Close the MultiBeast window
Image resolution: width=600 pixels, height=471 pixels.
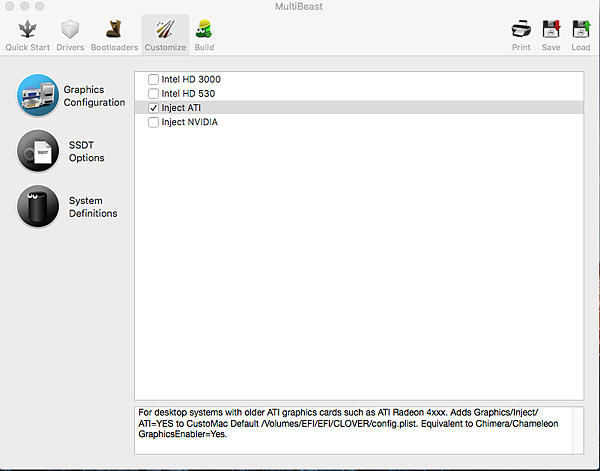coord(10,6)
